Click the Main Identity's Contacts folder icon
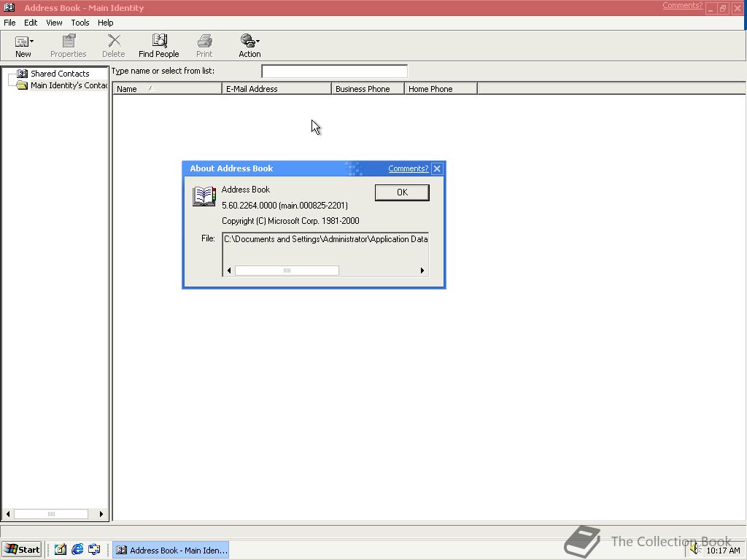The width and height of the screenshot is (747, 560). point(22,85)
